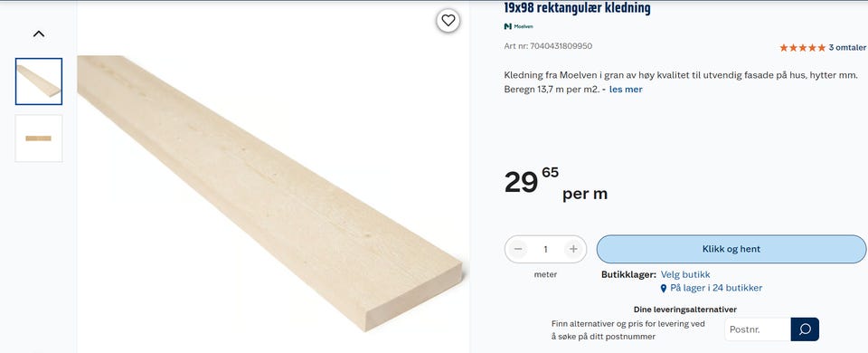Click the article number 7040431809950
Image resolution: width=868 pixels, height=353 pixels.
pos(561,46)
